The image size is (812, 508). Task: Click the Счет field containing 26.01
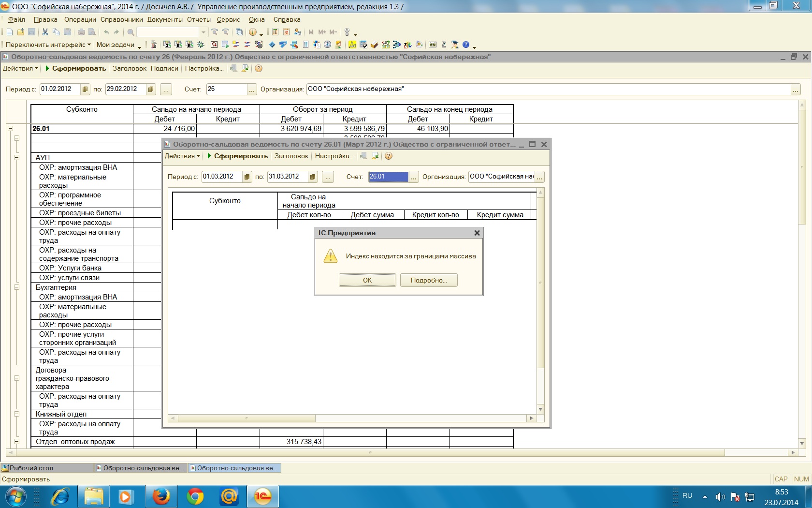coord(388,177)
